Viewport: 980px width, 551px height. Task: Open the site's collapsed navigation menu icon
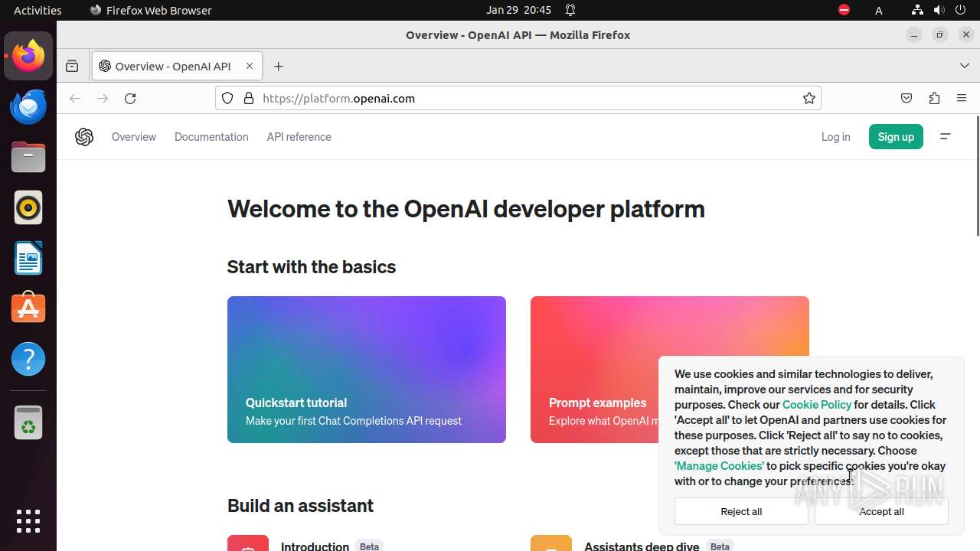click(x=946, y=137)
